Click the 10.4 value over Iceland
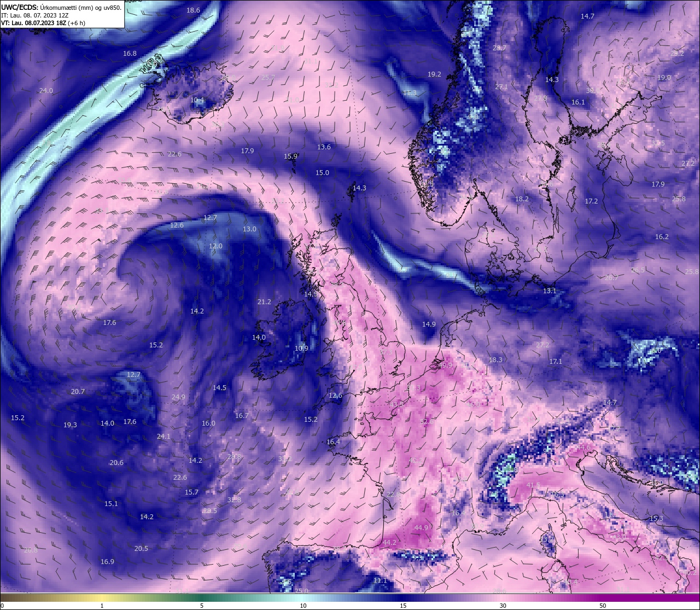This screenshot has height=610, width=700. click(197, 101)
